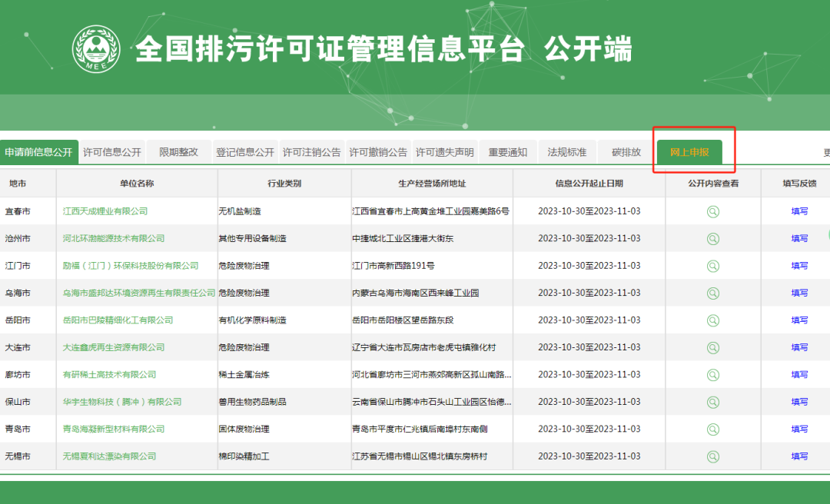Go to 碳排放 tab

[626, 152]
